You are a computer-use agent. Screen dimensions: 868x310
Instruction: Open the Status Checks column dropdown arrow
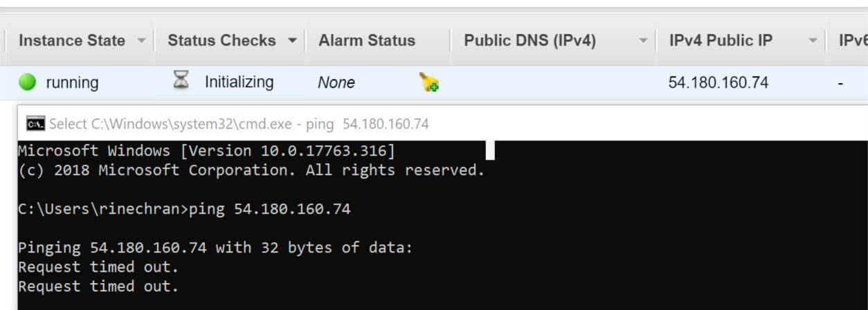click(x=292, y=41)
